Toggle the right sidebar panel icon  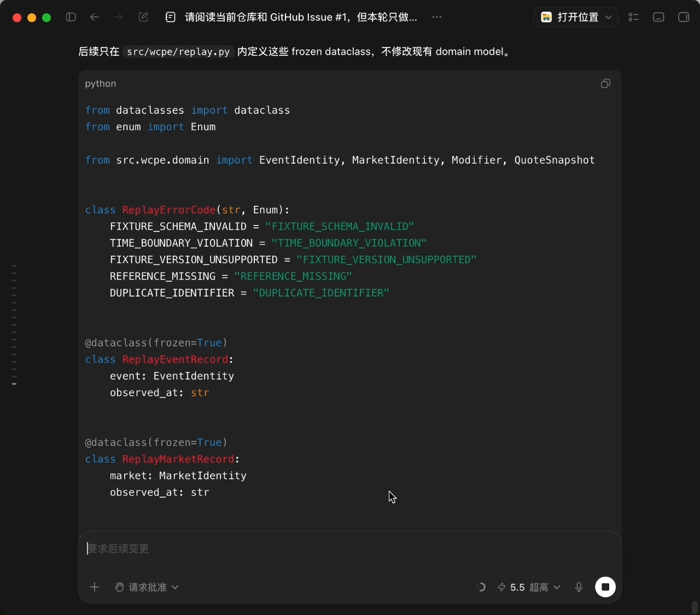[684, 17]
